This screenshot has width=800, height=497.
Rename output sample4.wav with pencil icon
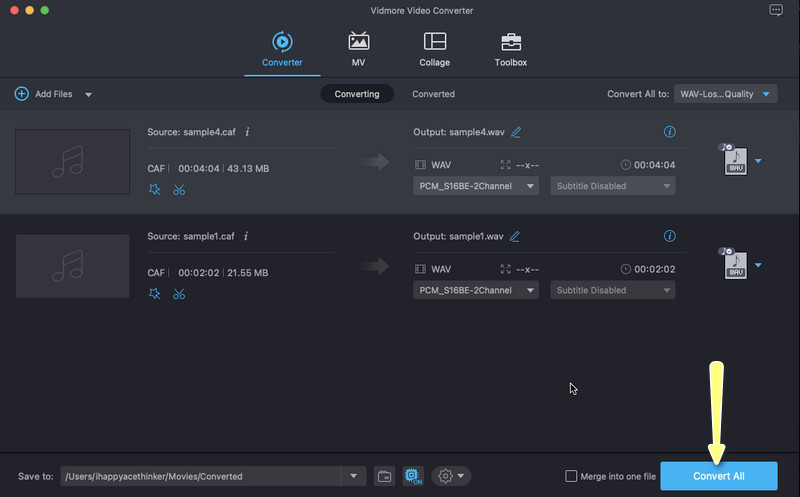click(x=516, y=132)
